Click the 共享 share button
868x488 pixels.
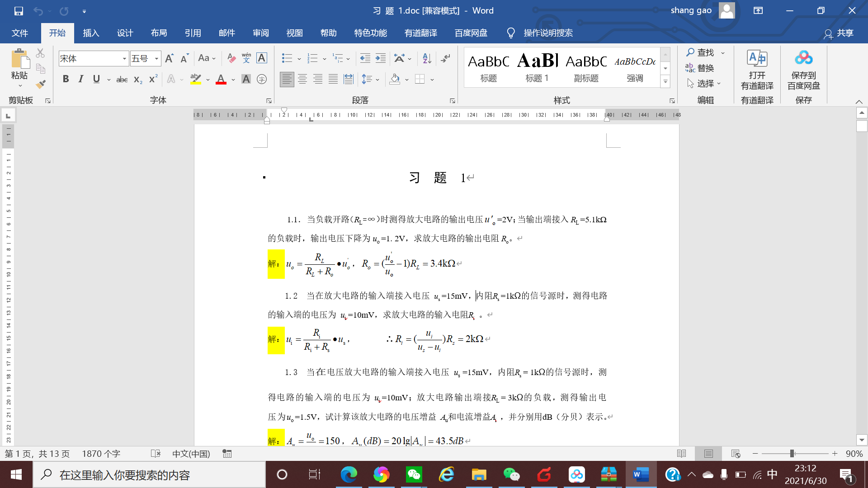pyautogui.click(x=839, y=33)
